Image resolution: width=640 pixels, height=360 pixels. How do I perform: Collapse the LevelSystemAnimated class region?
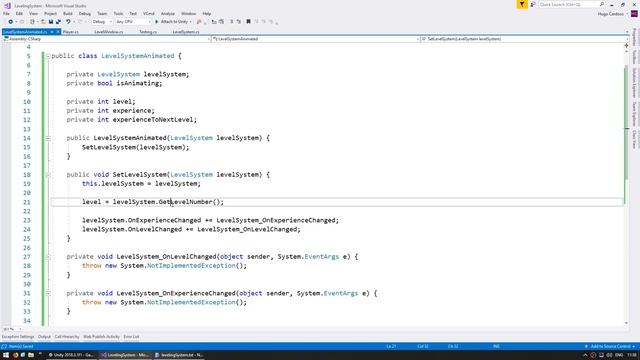pyautogui.click(x=48, y=56)
